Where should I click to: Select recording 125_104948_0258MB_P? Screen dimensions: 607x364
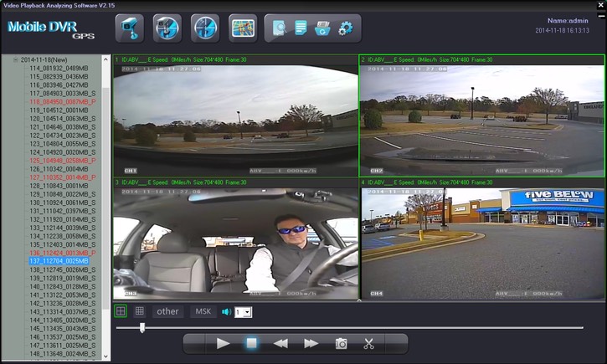[x=63, y=160]
